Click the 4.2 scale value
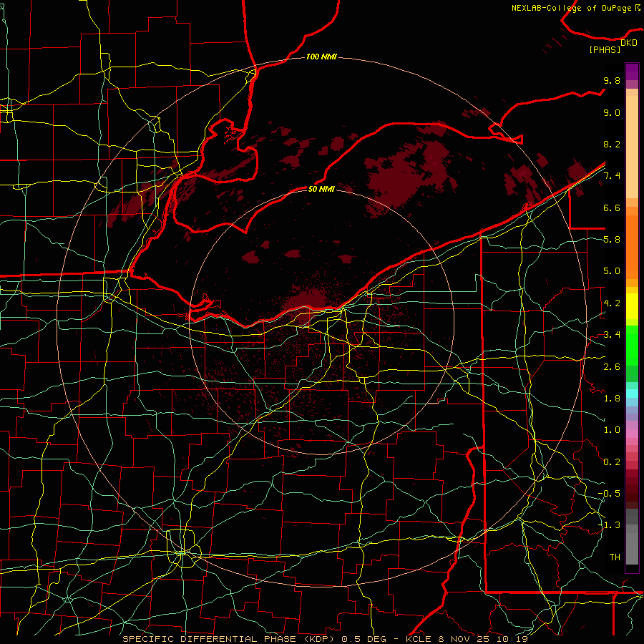644x644 pixels. coord(612,303)
